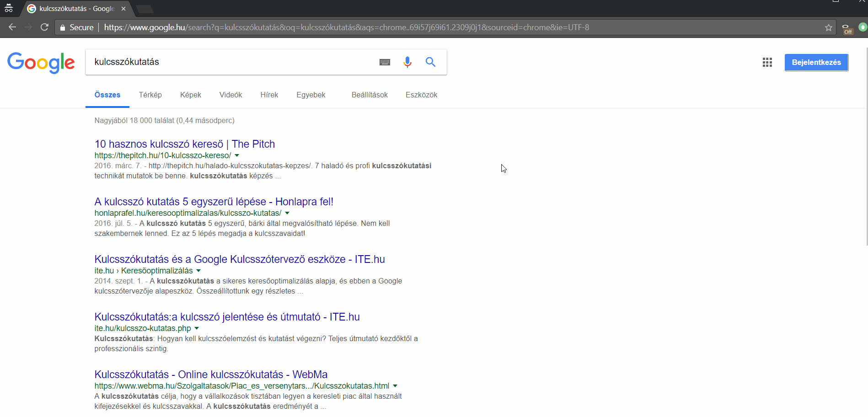Click the browser address bar URL
The image size is (868, 417).
point(347,27)
